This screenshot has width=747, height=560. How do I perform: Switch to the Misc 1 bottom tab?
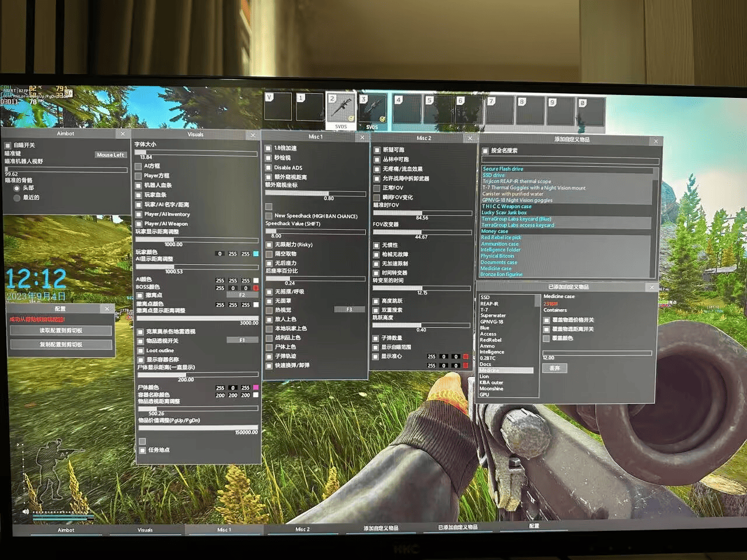pos(224,529)
